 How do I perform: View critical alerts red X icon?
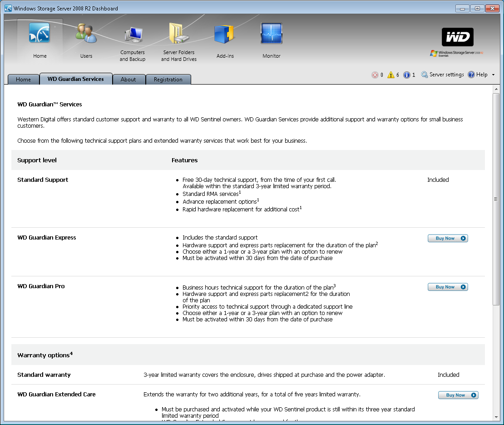[375, 75]
